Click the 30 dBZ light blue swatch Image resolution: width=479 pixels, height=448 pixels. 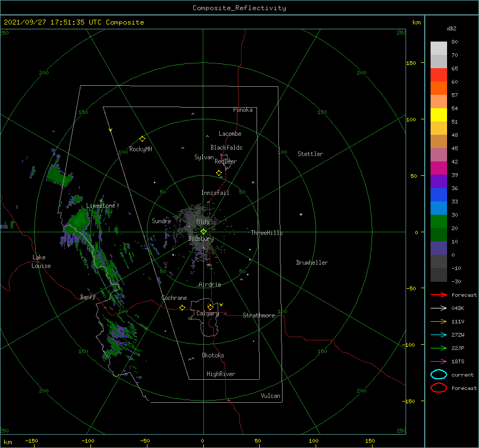pyautogui.click(x=439, y=208)
